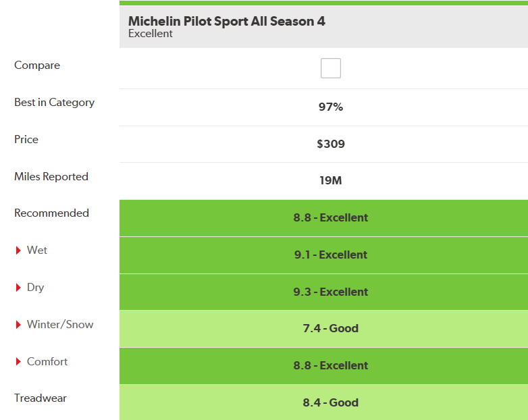This screenshot has width=528, height=420.
Task: Expand the Winter/Snow red triangle
Action: (18, 325)
